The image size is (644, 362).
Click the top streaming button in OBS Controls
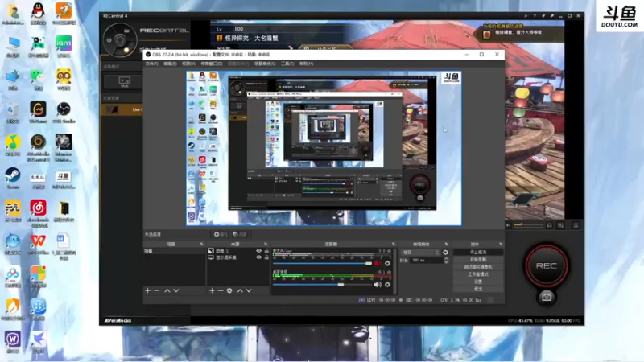tap(478, 252)
